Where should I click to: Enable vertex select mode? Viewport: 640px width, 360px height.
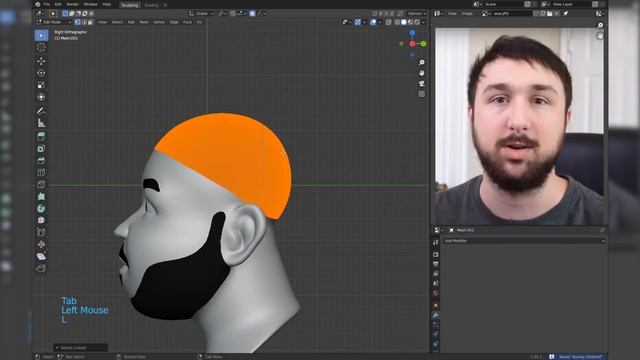77,22
